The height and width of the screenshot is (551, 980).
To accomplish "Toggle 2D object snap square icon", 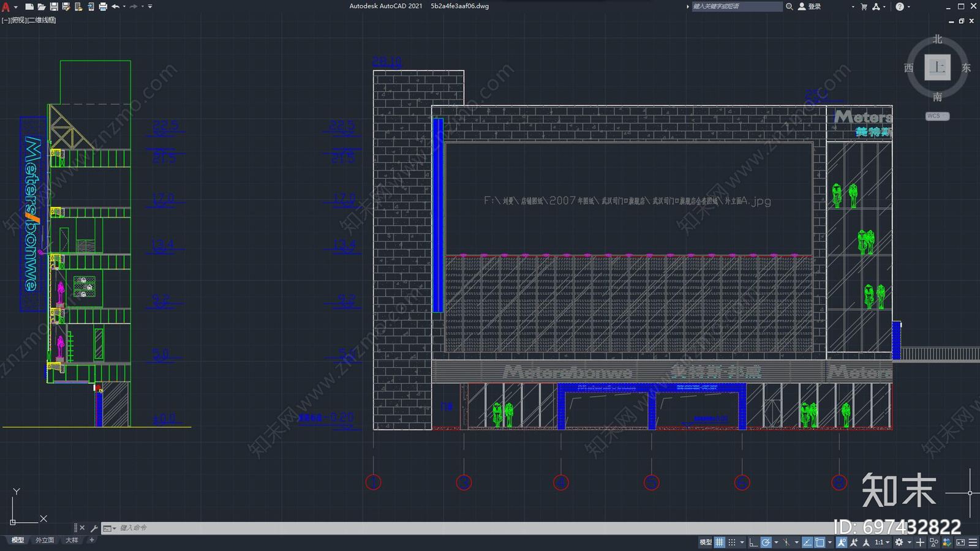I will [820, 542].
